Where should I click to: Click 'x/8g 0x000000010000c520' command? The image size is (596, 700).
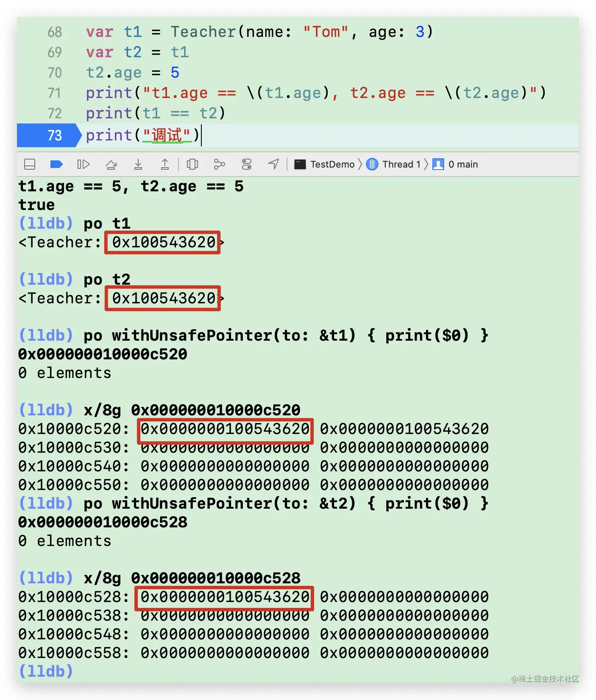(192, 410)
